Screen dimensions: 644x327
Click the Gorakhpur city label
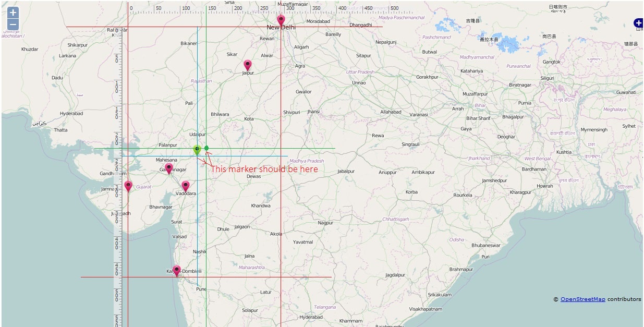pyautogui.click(x=427, y=77)
